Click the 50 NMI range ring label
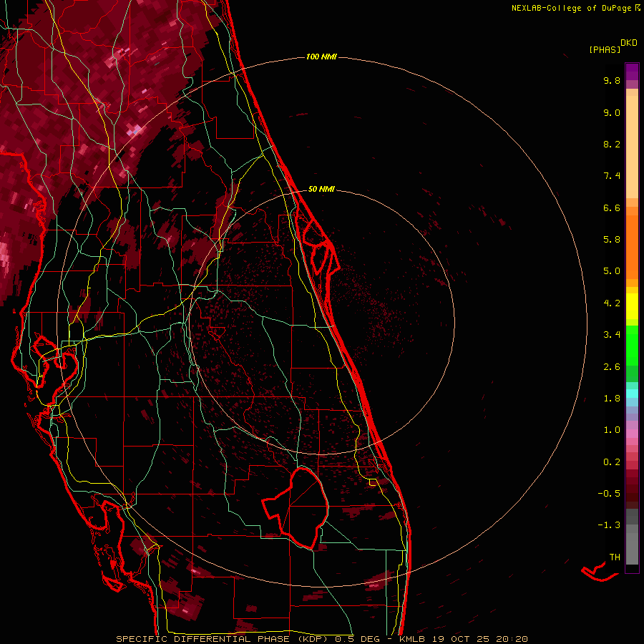Viewport: 644px width, 644px height. (321, 189)
